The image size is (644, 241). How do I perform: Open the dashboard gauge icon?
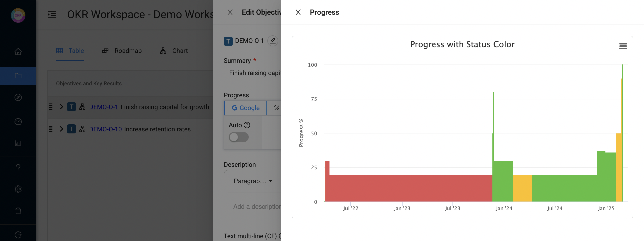[18, 121]
